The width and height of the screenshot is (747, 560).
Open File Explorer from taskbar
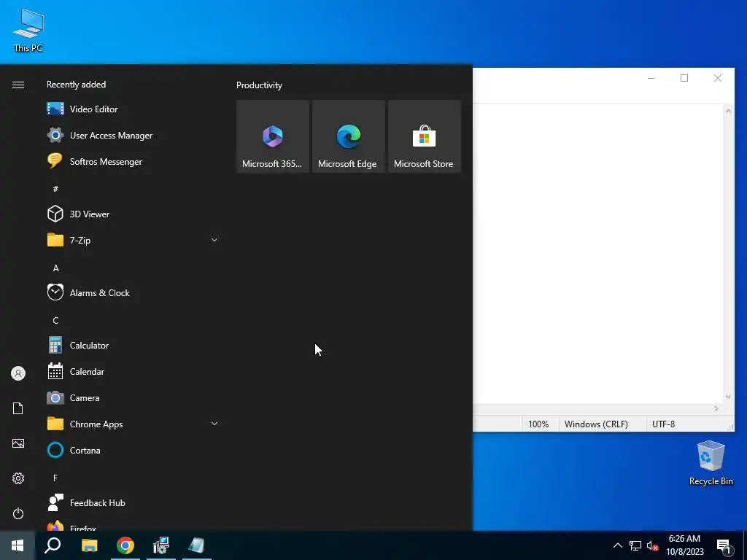[89, 545]
